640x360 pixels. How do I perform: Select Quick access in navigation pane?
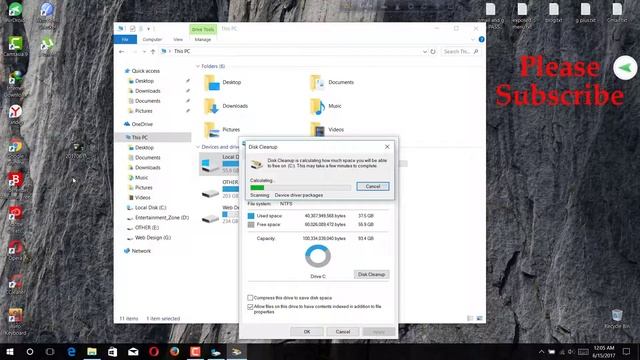[x=146, y=71]
